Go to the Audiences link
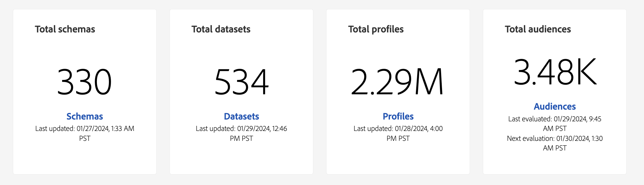 (x=555, y=106)
